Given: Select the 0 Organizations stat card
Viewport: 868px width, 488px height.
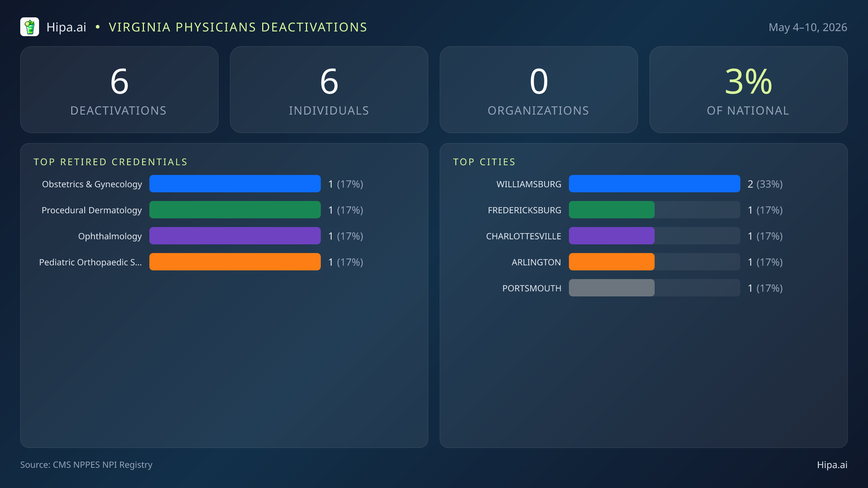Looking at the screenshot, I should 539,90.
